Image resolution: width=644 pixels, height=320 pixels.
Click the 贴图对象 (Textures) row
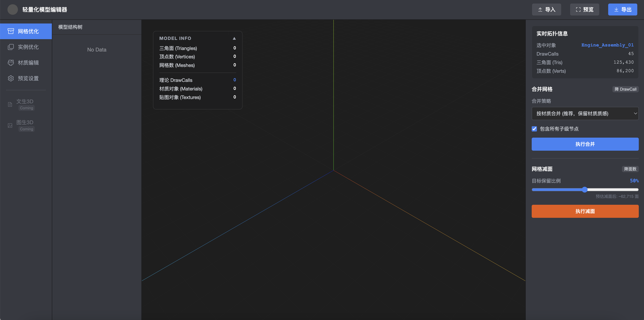click(198, 97)
